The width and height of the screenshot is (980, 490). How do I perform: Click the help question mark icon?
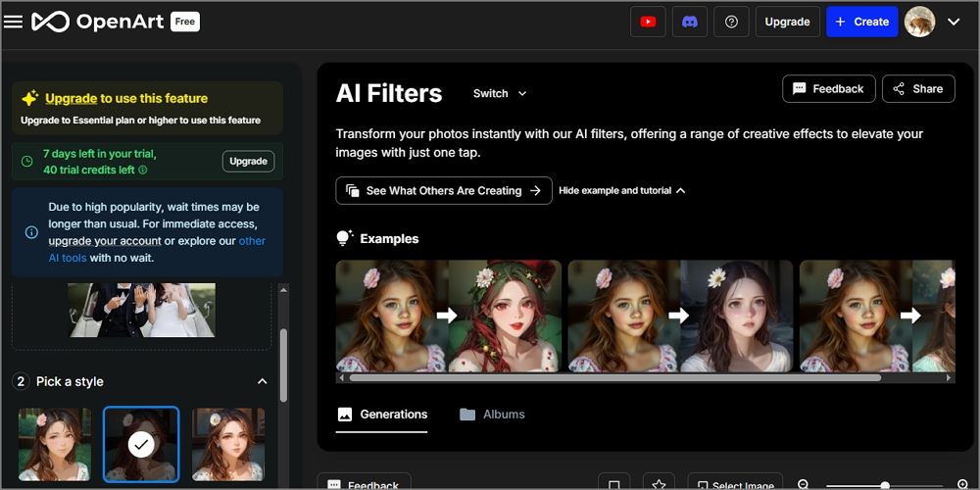click(x=731, y=22)
